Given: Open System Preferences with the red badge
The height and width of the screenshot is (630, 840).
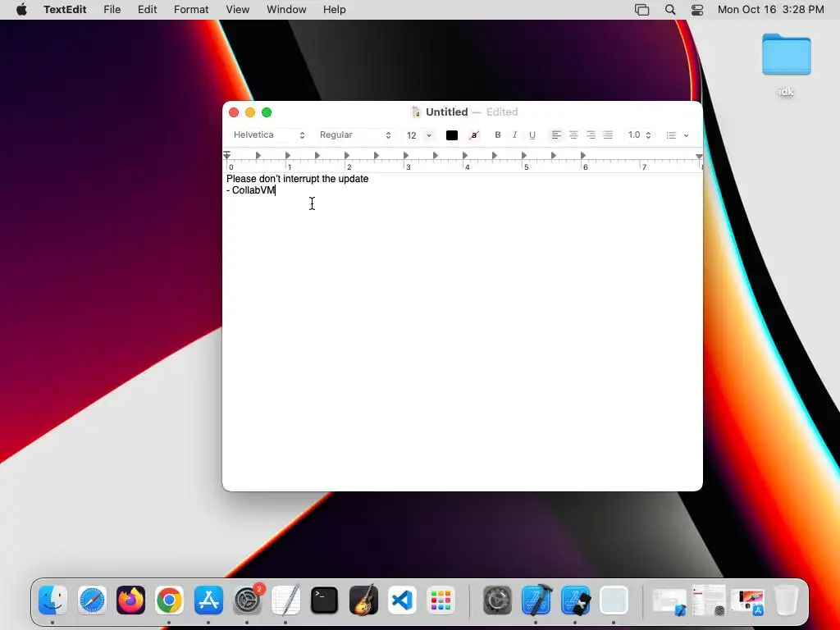Looking at the screenshot, I should click(x=248, y=600).
